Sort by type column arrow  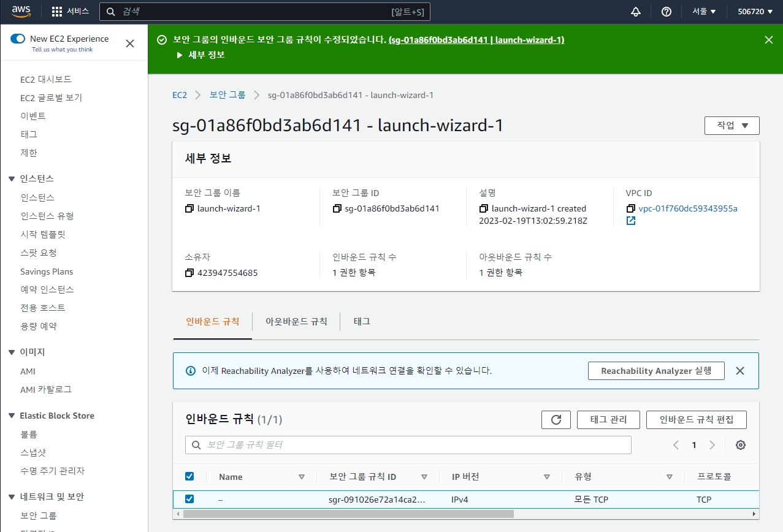coord(669,477)
